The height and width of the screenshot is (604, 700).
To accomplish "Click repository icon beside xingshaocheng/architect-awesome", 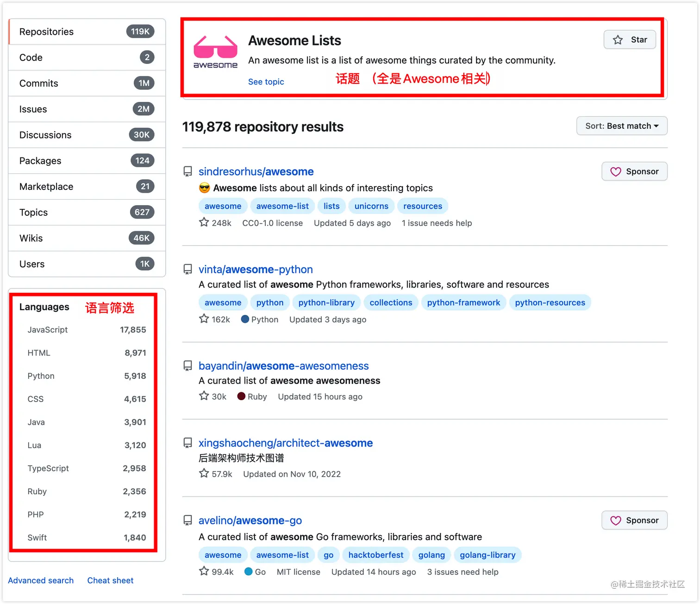I will (187, 443).
